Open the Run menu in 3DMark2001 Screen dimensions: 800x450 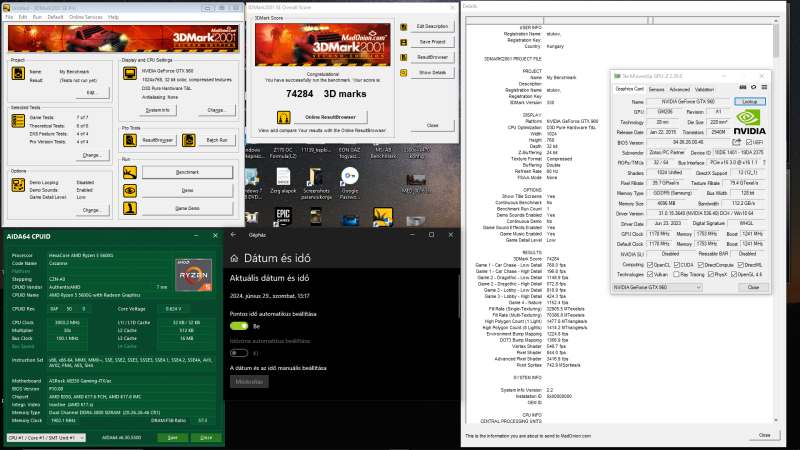point(37,17)
